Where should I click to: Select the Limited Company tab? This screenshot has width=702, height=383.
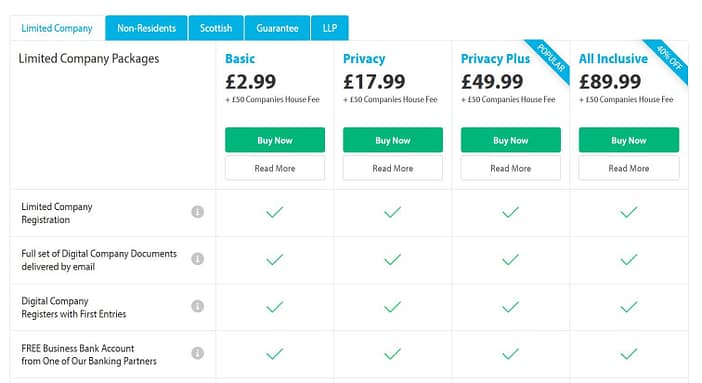tap(57, 28)
